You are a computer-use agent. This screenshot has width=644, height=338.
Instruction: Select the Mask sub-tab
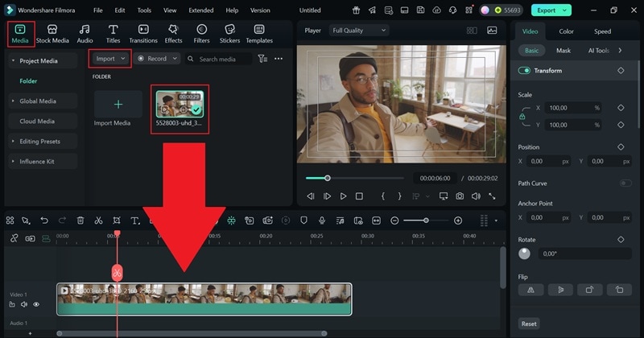[x=563, y=51]
